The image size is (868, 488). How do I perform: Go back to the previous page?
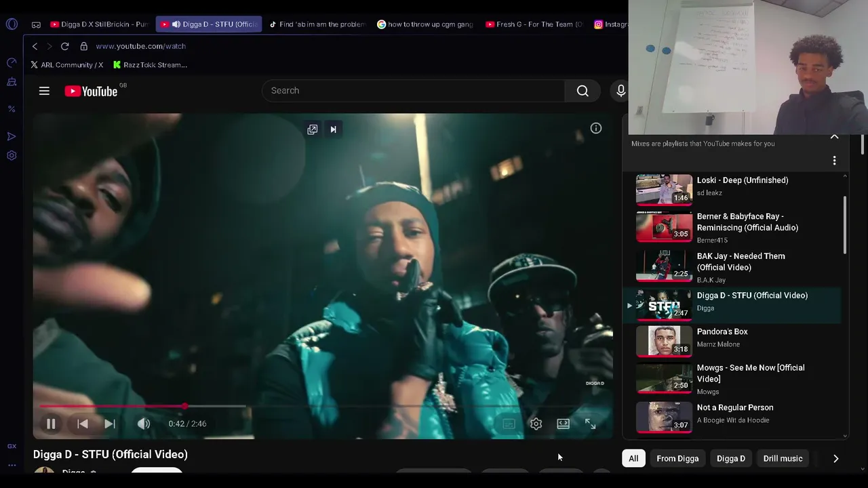35,46
